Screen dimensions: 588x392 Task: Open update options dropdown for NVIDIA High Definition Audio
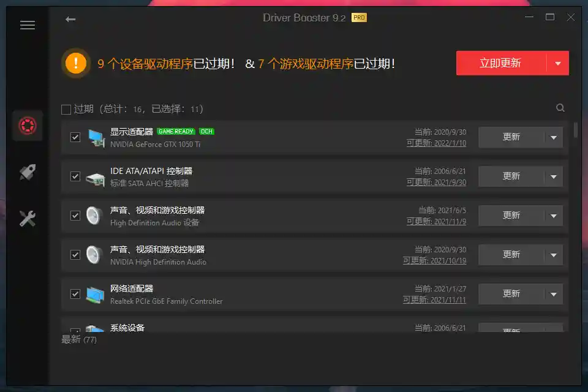[x=554, y=255]
